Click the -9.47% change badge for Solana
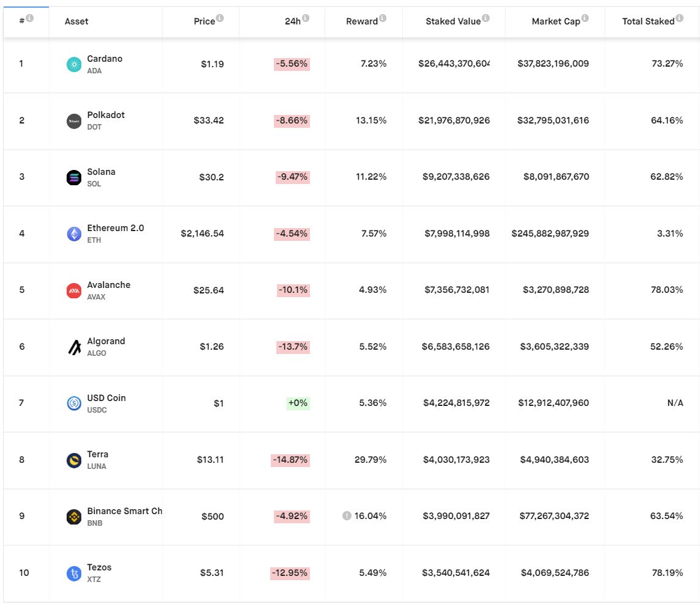The width and height of the screenshot is (700, 604). [x=293, y=177]
